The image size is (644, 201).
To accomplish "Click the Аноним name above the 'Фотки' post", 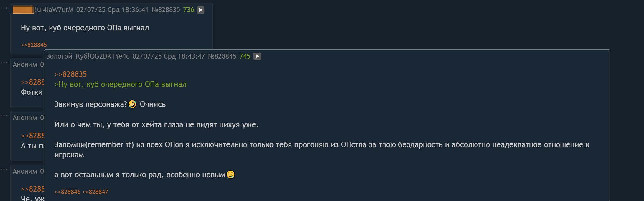I will coord(25,64).
